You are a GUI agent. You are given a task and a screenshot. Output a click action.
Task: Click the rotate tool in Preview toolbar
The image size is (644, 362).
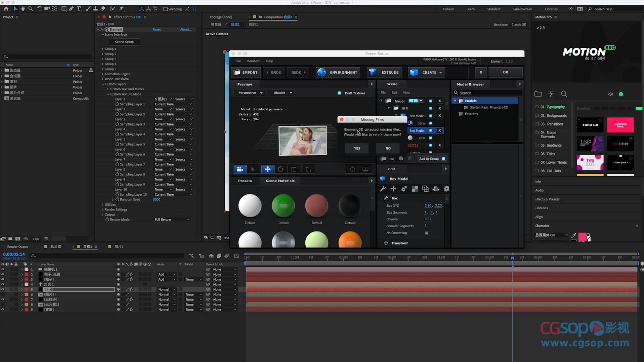pos(281,169)
